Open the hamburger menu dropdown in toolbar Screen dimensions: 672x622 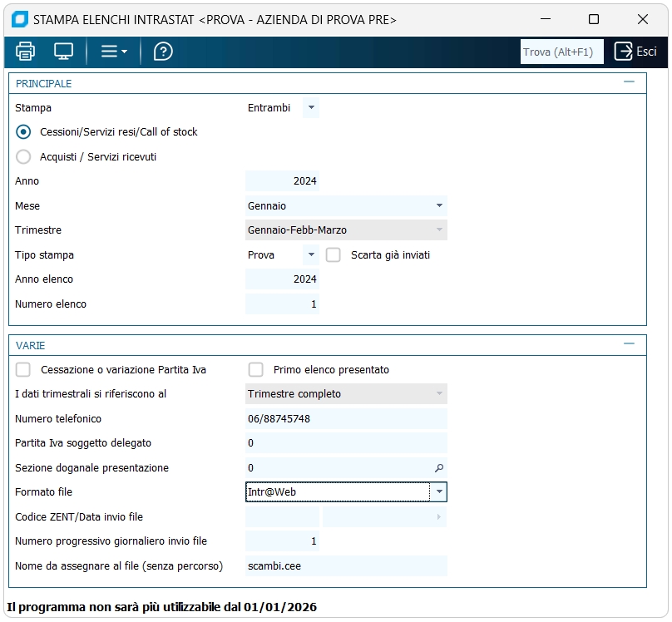tap(114, 52)
